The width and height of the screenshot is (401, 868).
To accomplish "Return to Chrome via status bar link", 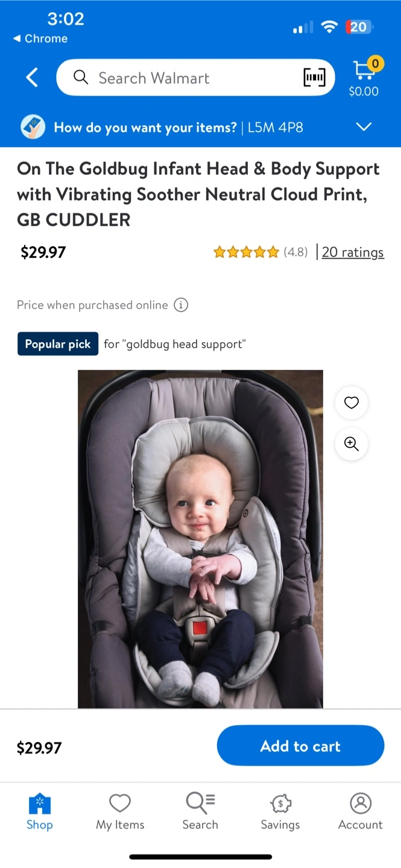I will click(x=40, y=39).
